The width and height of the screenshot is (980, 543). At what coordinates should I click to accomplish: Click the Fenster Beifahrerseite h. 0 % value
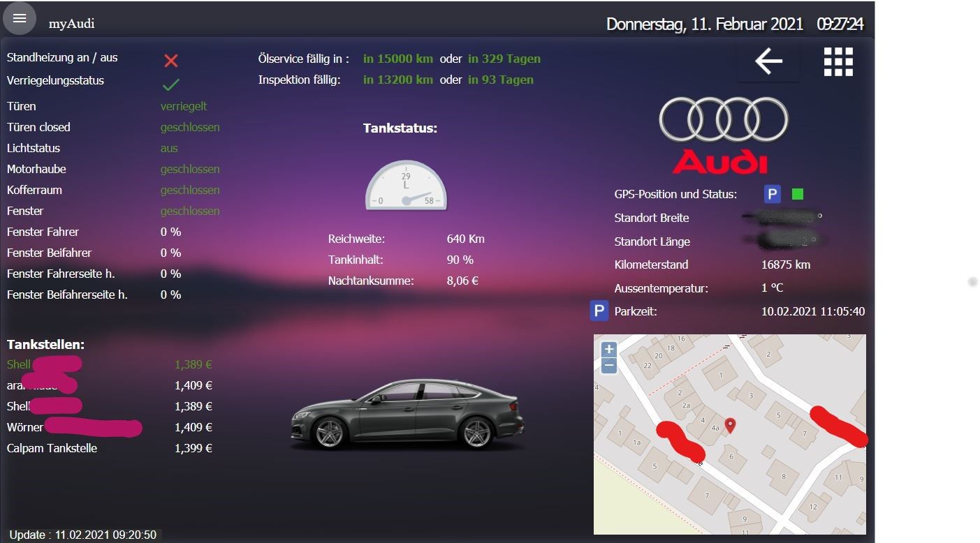click(171, 295)
